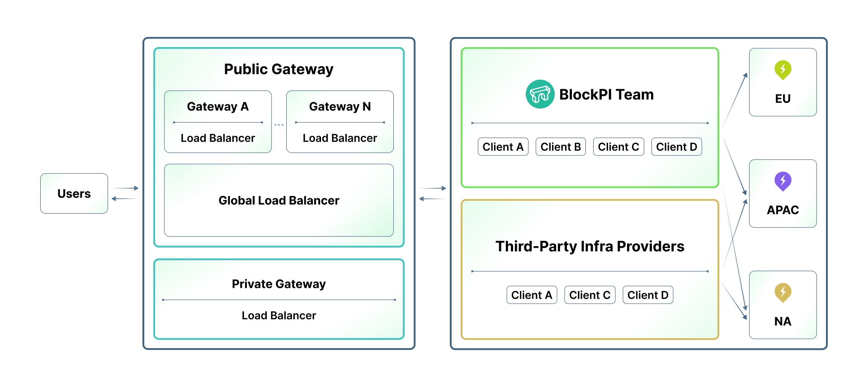Click Load Balancer under Gateway N
This screenshot has height=387, width=868.
click(340, 138)
